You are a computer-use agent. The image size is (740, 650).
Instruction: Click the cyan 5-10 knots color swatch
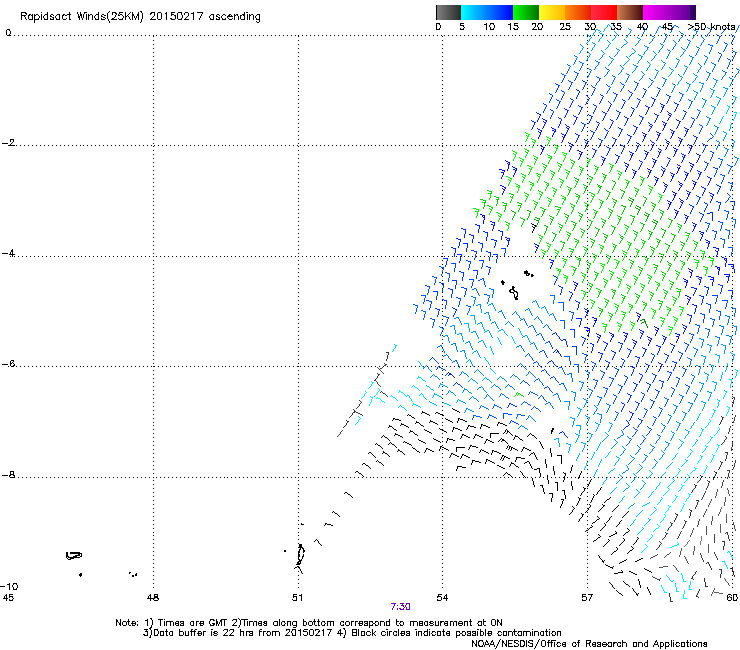click(474, 12)
